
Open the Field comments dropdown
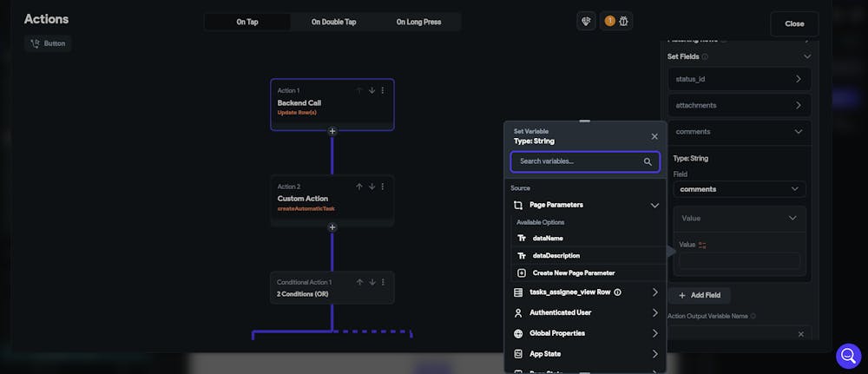740,189
